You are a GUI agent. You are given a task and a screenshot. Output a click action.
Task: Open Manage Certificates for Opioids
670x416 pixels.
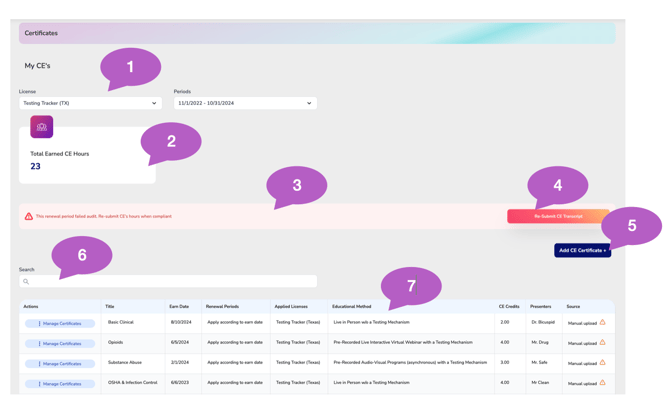click(x=60, y=344)
